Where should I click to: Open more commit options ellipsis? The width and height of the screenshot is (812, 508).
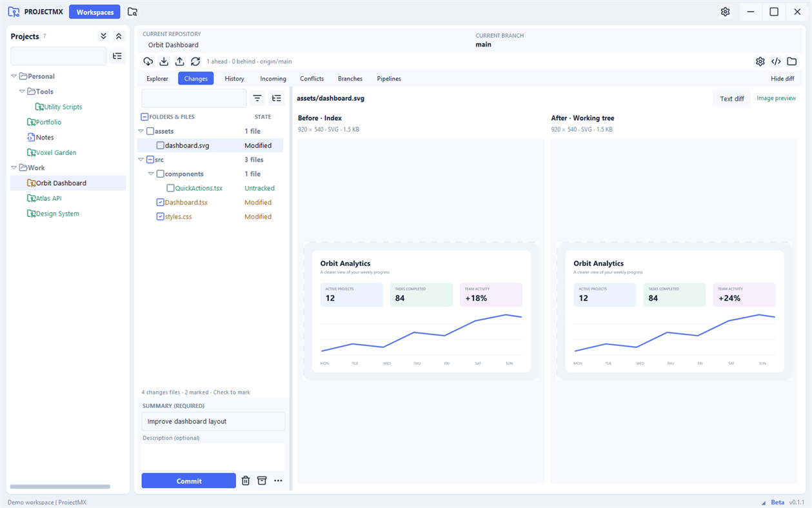[x=278, y=481]
